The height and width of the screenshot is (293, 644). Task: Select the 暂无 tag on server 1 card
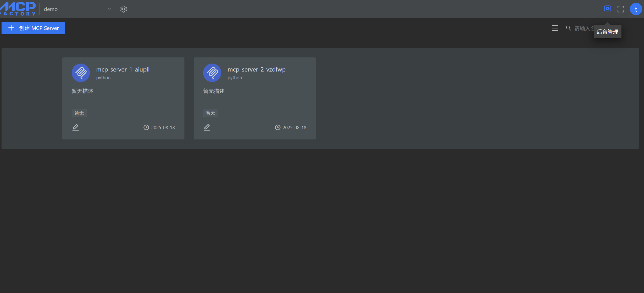79,113
